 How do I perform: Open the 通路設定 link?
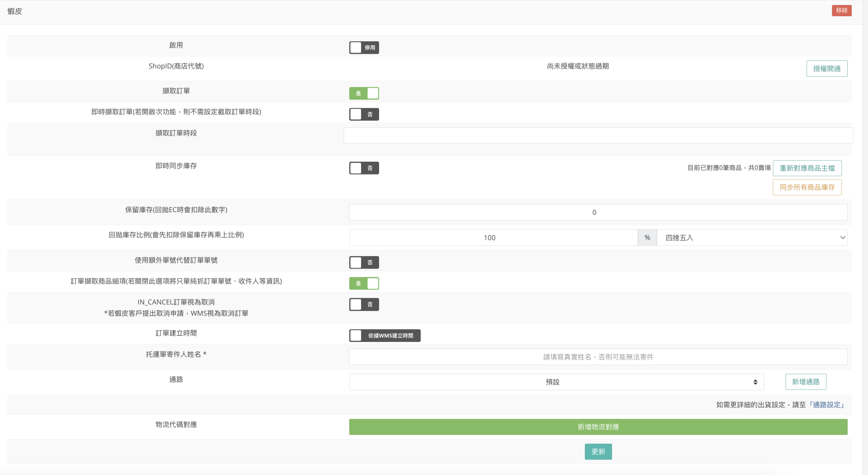(826, 405)
